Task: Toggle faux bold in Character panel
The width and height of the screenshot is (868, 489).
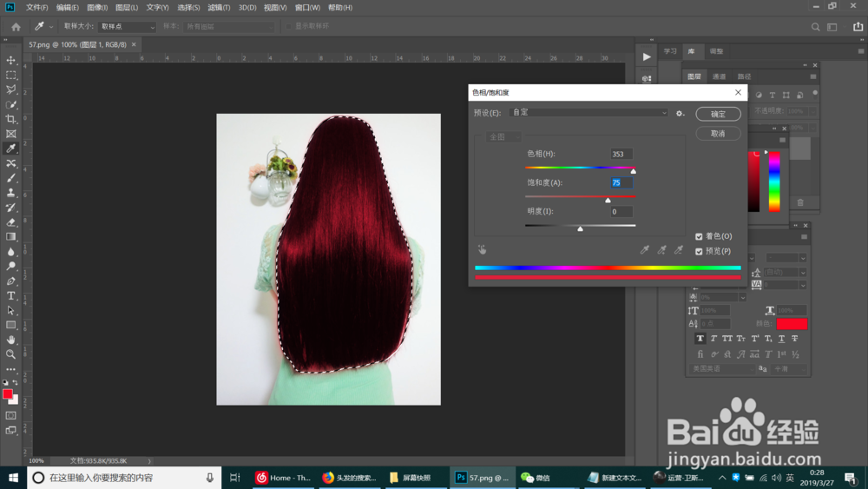Action: click(700, 339)
